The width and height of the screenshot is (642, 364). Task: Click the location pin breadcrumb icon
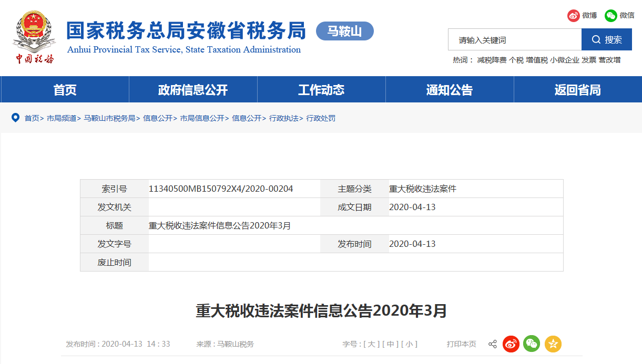15,118
